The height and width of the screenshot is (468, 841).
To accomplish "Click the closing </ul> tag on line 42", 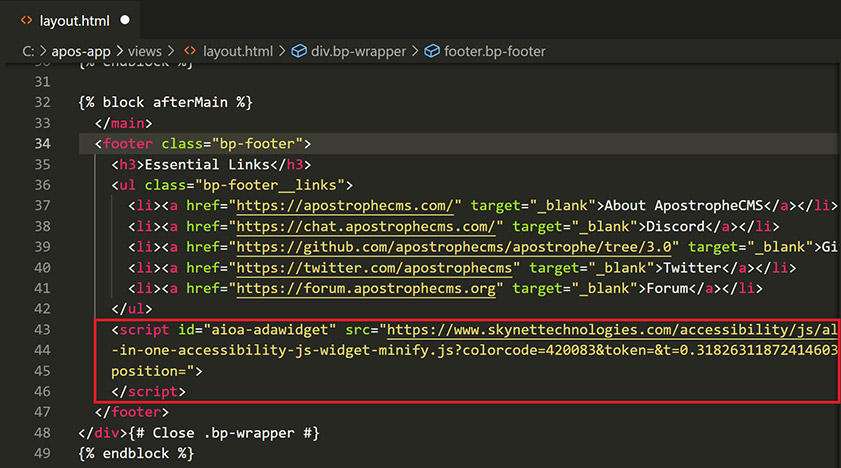I will click(x=132, y=309).
